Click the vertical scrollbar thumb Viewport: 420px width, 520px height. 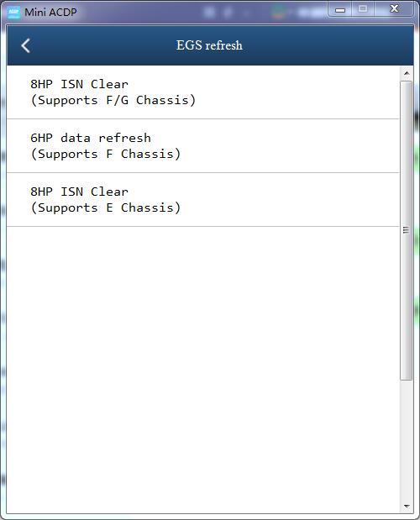406,230
